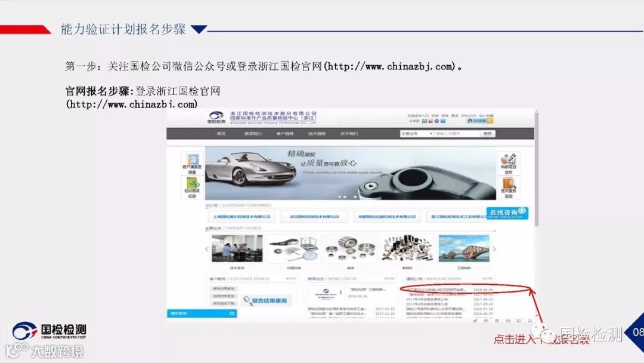Click the slide title 能力验证计划报名步骤

[x=123, y=29]
